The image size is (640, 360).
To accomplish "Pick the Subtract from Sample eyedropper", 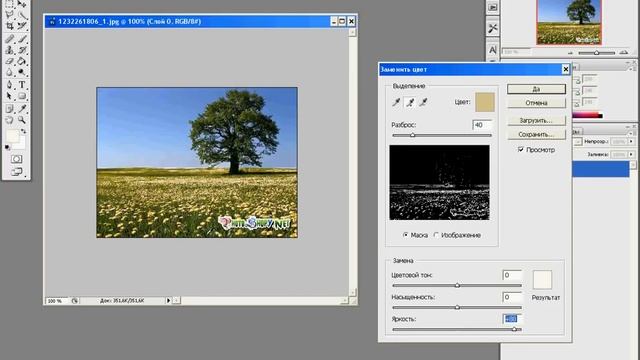I will pos(424,102).
